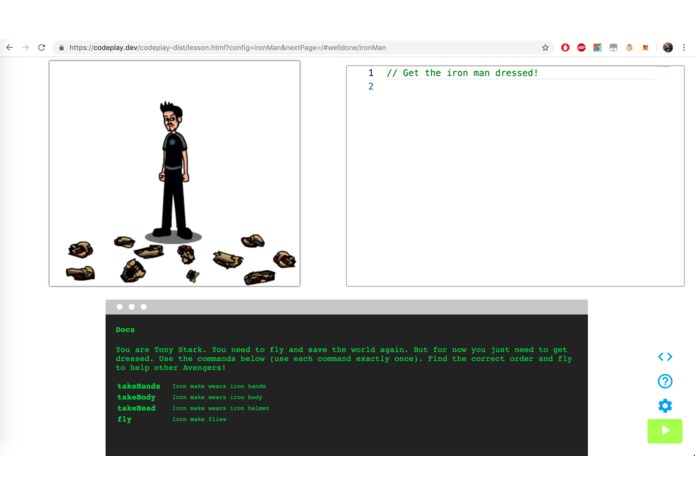
Task: Click the takeBody command
Action: [137, 397]
